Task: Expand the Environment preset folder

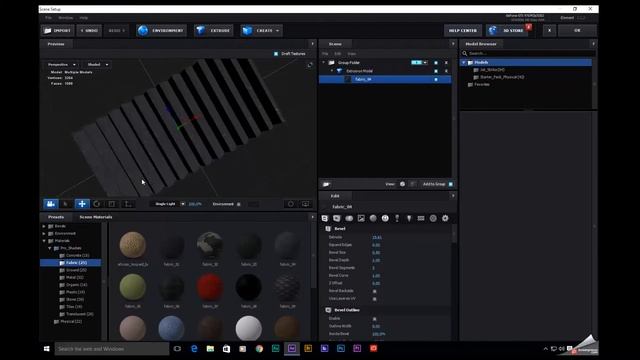Action: [x=44, y=233]
